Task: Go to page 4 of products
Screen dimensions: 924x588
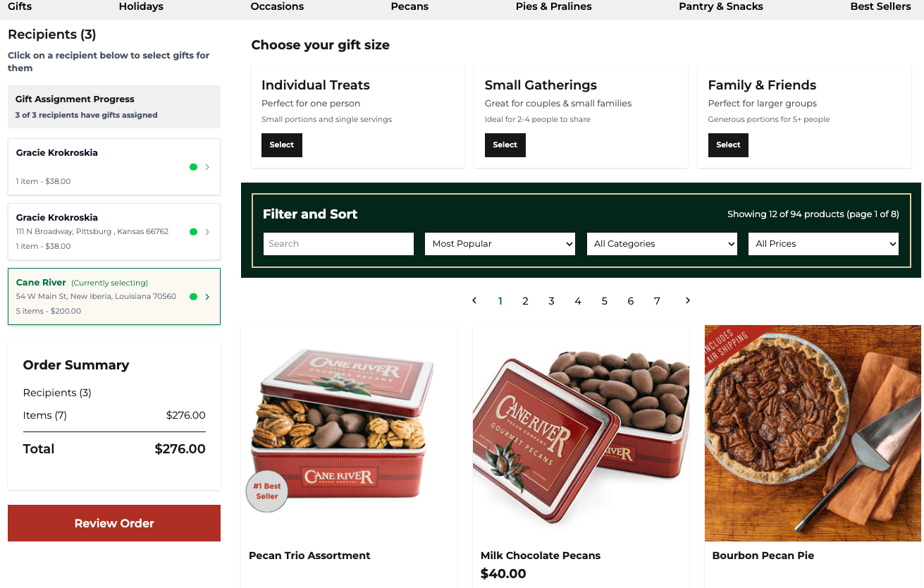Action: click(x=578, y=301)
